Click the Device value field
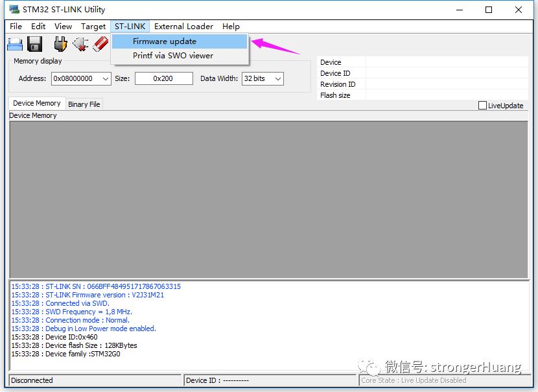 447,62
